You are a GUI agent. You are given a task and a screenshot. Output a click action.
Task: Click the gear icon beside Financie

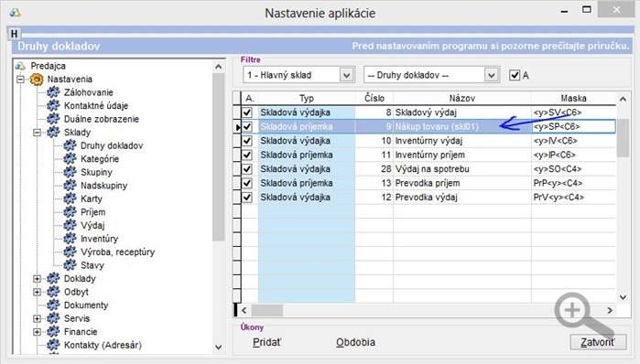tap(53, 331)
